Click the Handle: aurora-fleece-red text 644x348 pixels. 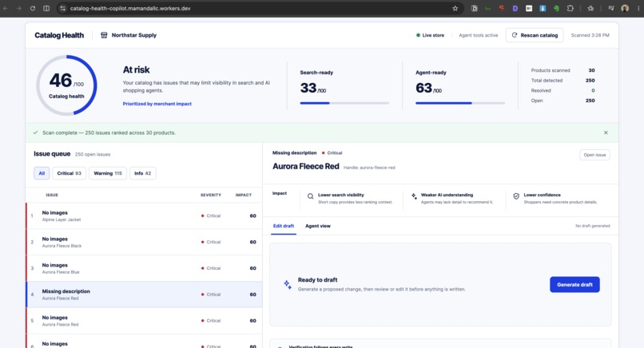pyautogui.click(x=369, y=168)
